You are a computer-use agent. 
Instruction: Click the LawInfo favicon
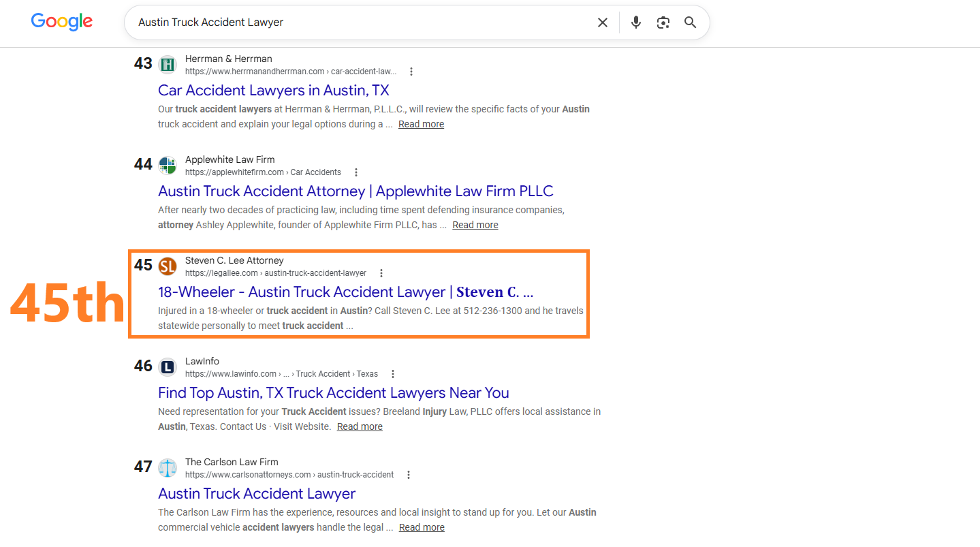(x=168, y=367)
